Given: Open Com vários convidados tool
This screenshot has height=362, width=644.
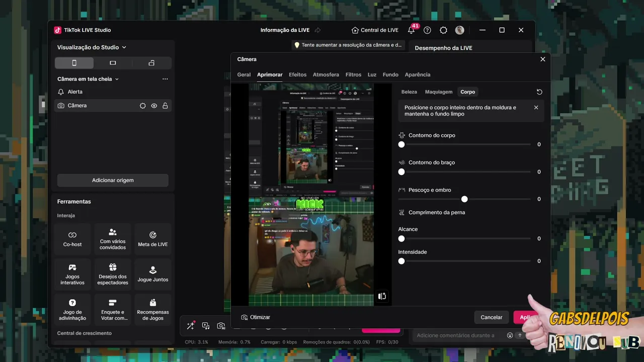Looking at the screenshot, I should [113, 239].
